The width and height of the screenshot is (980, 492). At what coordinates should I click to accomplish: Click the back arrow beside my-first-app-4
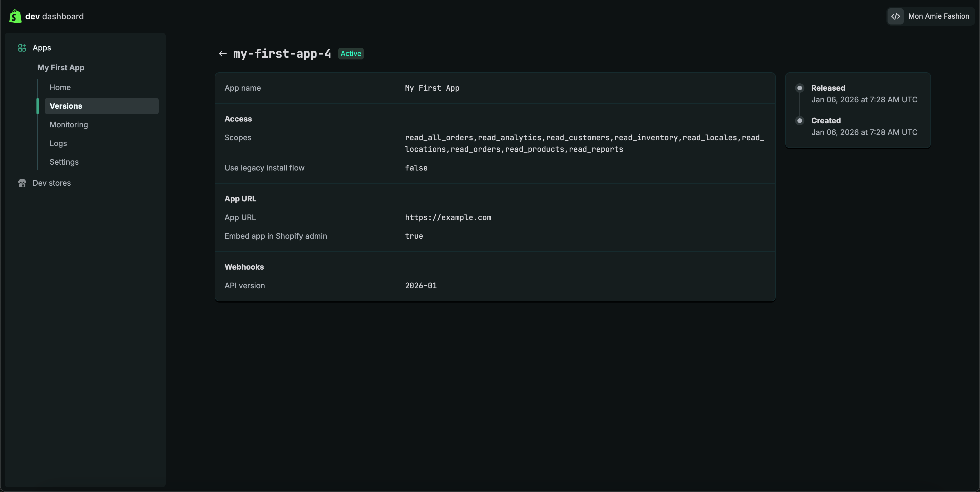[223, 54]
